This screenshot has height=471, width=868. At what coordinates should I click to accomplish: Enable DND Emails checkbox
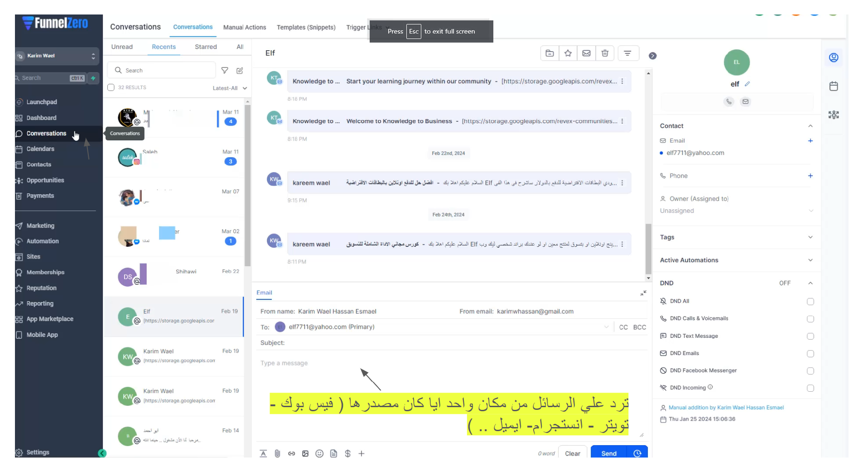(810, 354)
